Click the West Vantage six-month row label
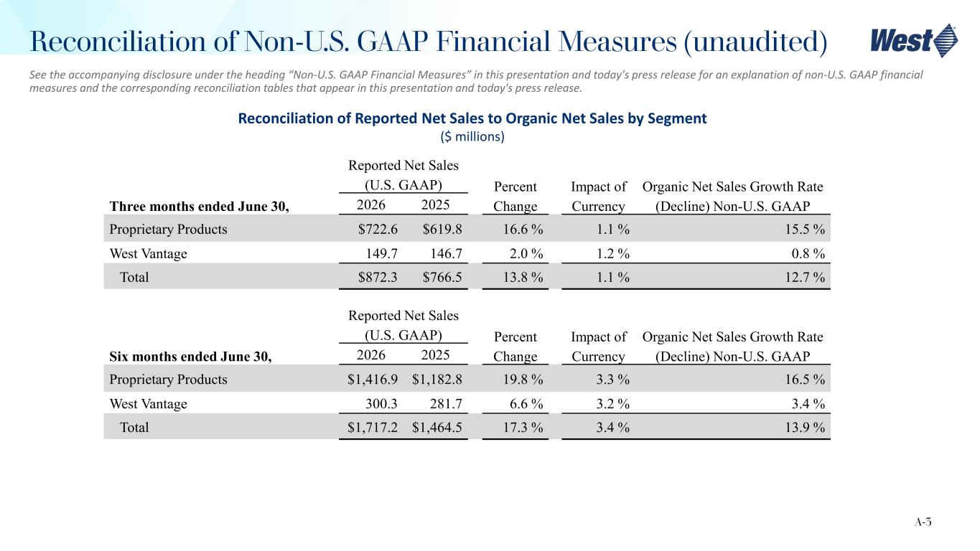 (x=148, y=404)
